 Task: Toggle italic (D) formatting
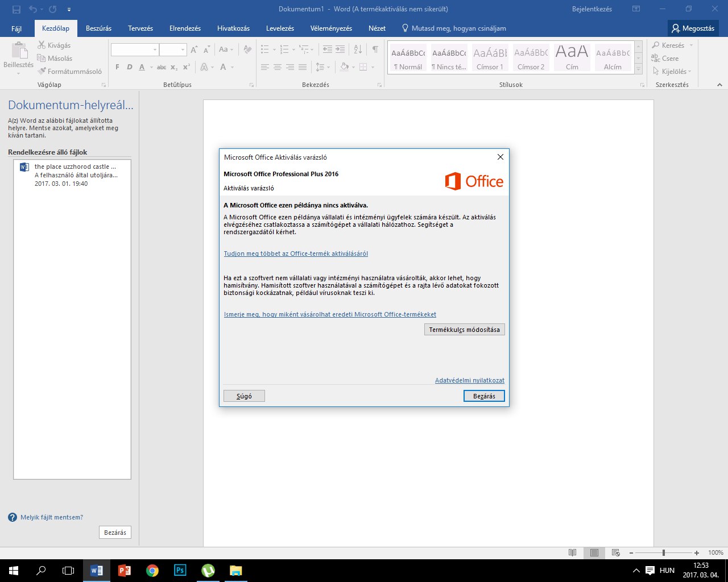(129, 67)
